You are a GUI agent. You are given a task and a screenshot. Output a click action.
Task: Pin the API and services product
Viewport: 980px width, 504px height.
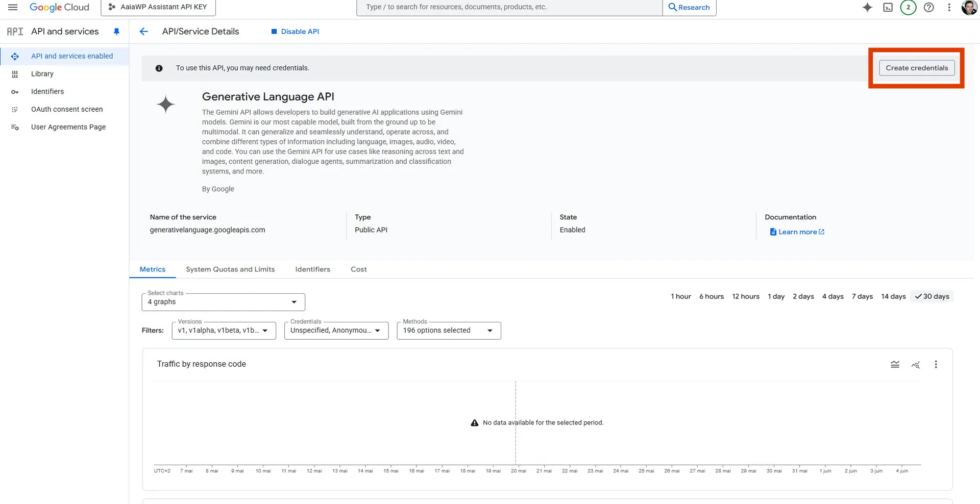coord(116,32)
